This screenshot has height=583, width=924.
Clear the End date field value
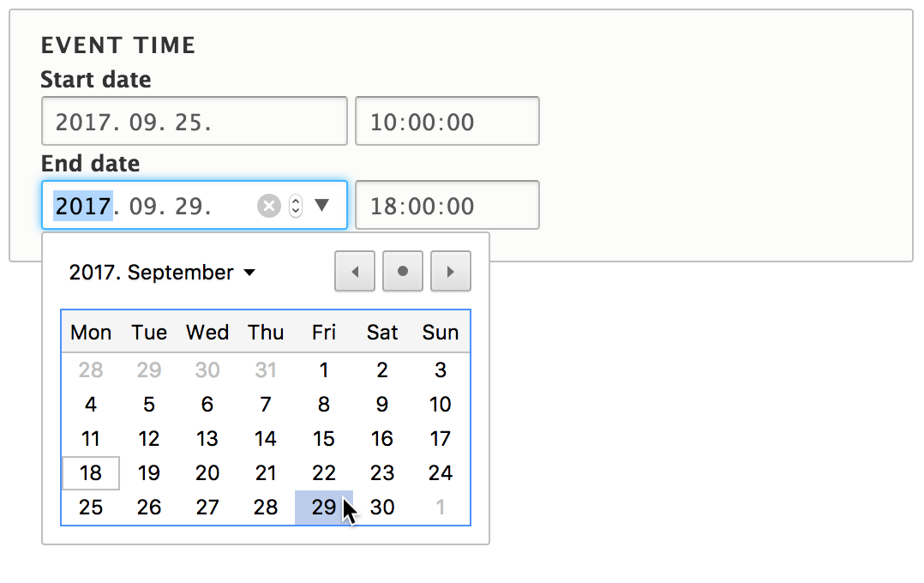coord(269,206)
